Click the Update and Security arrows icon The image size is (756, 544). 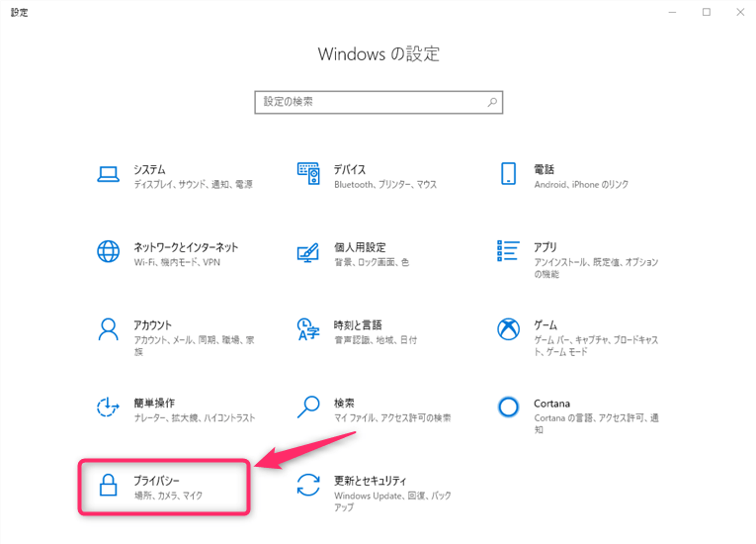[308, 485]
